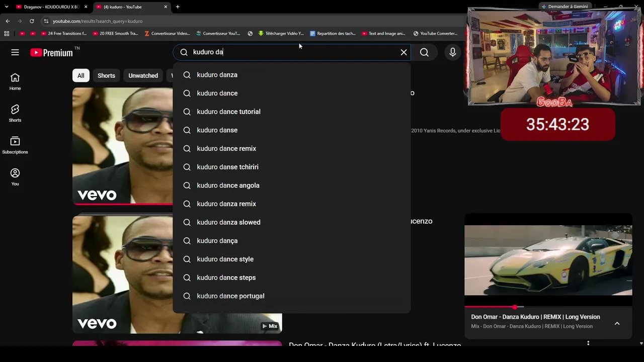Choose suggestion "kuduro dance"
644x362 pixels.
point(292,93)
